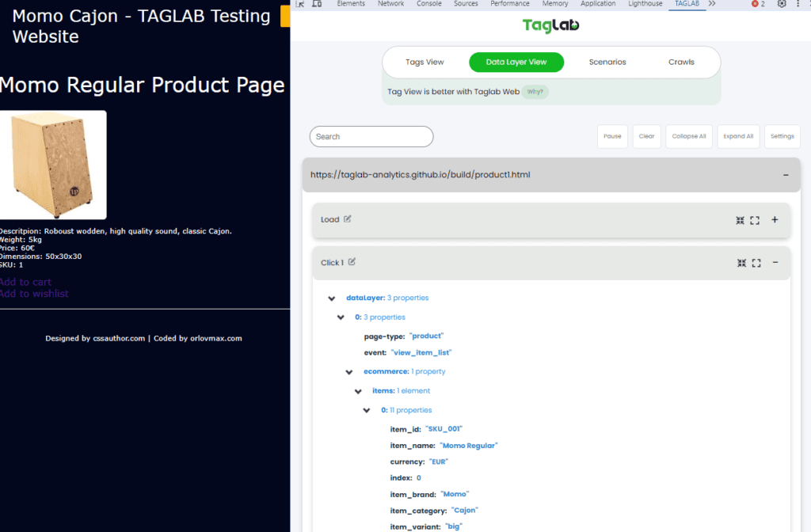Click the Why? badge
The image size is (811, 532).
[x=535, y=92]
